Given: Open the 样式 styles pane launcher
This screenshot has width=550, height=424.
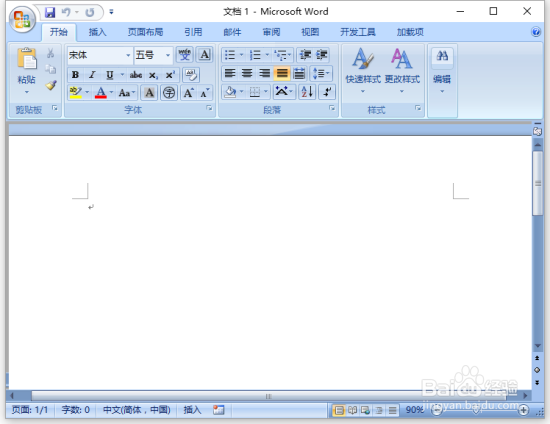Looking at the screenshot, I should point(418,108).
